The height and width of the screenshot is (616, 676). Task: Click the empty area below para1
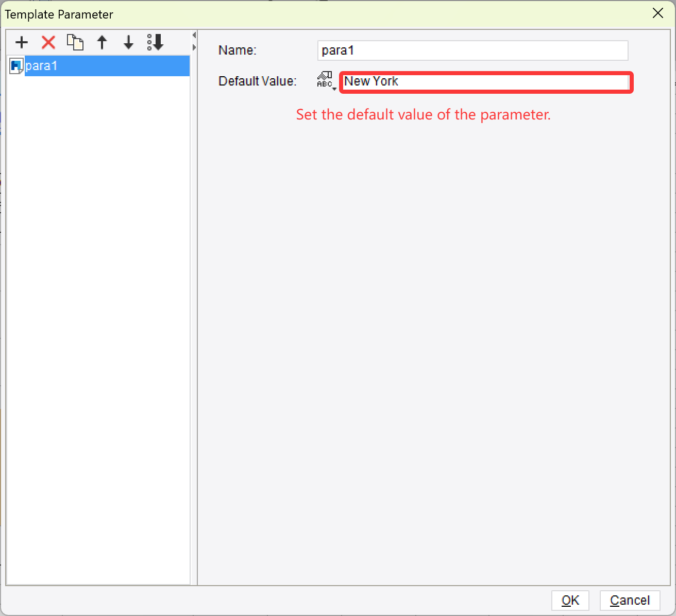pos(98,309)
